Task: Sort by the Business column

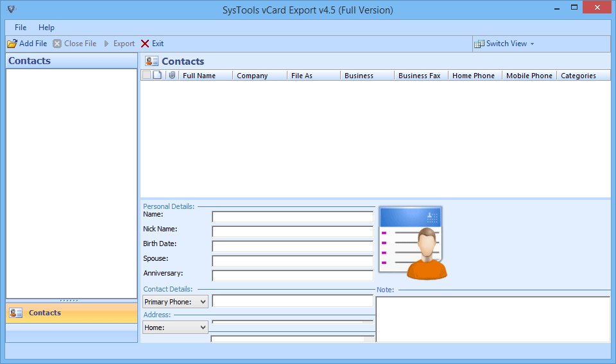Action: point(367,76)
